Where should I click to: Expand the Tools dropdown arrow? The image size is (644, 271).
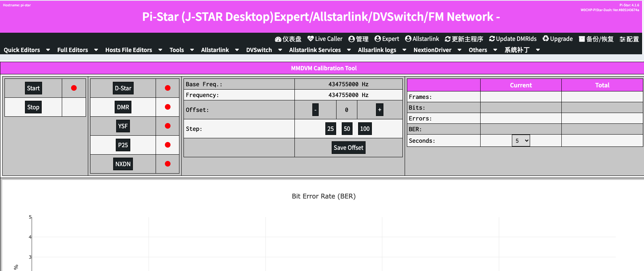192,50
